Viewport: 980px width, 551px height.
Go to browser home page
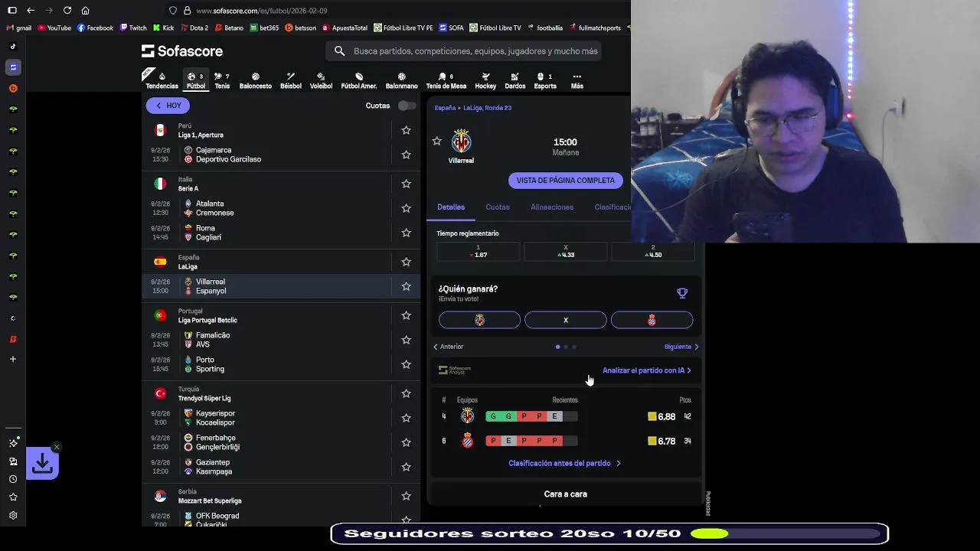(85, 11)
